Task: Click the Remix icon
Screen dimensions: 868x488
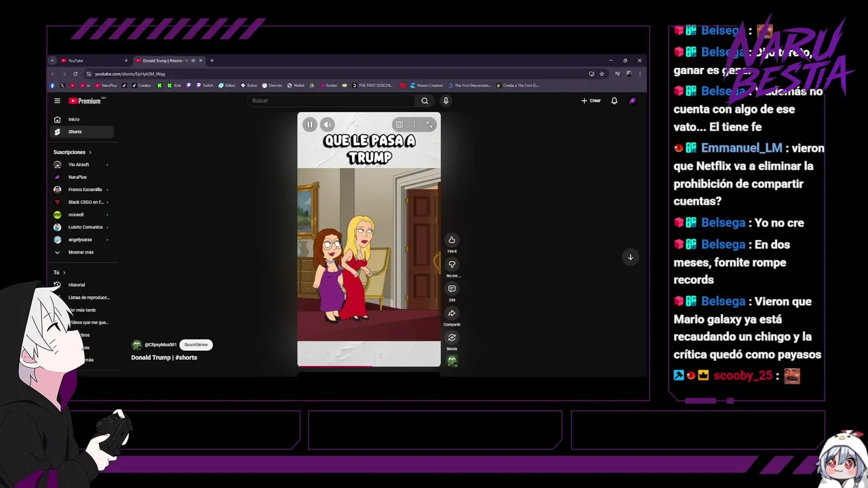Action: coord(452,338)
